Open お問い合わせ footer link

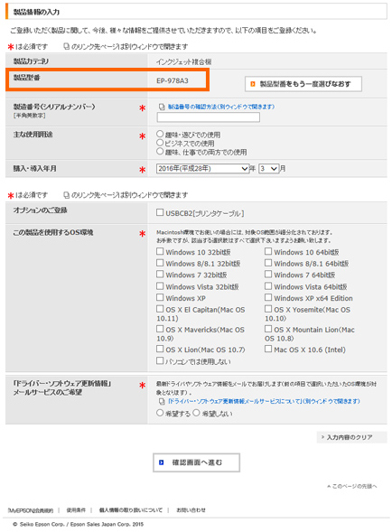(x=191, y=510)
